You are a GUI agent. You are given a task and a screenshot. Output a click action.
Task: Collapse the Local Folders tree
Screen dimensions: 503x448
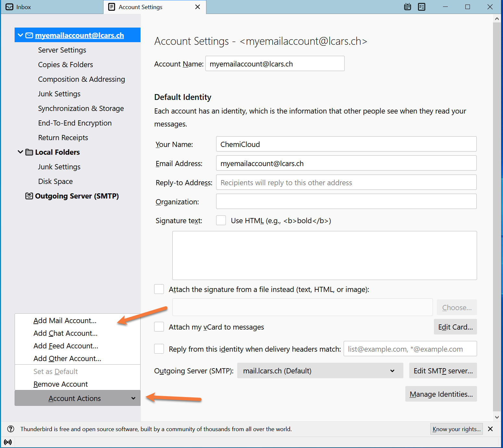(20, 152)
